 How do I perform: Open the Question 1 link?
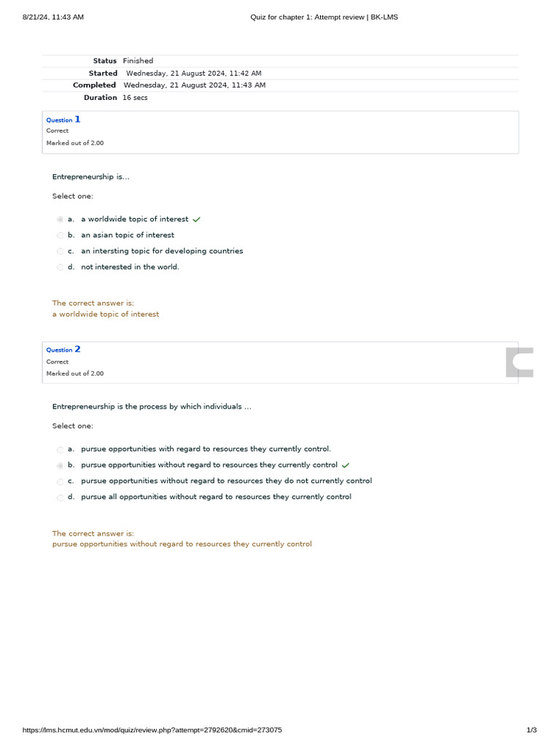(63, 120)
